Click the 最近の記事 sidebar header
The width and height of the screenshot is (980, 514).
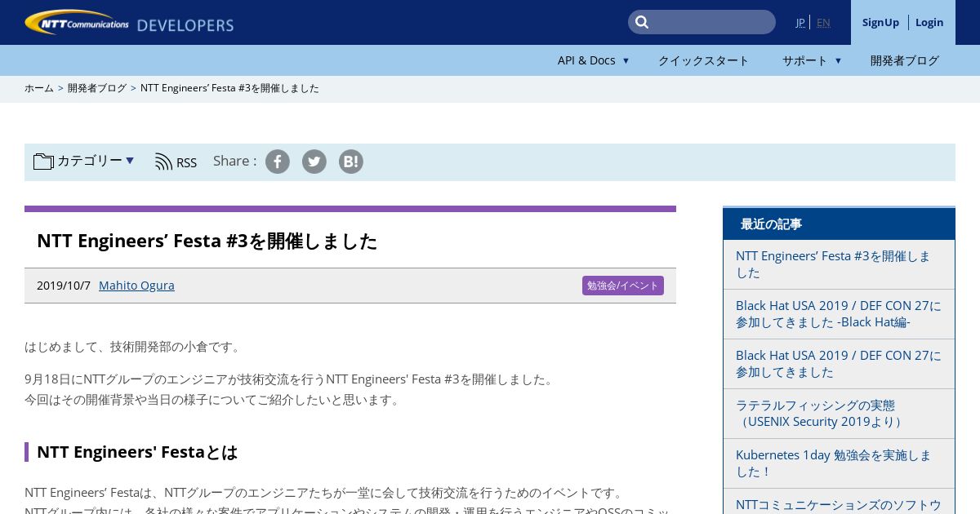coord(839,224)
